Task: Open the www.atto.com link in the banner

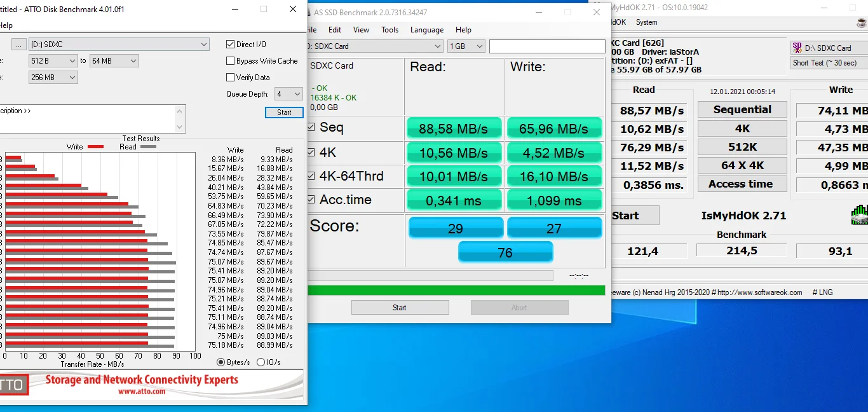Action: 141,392
